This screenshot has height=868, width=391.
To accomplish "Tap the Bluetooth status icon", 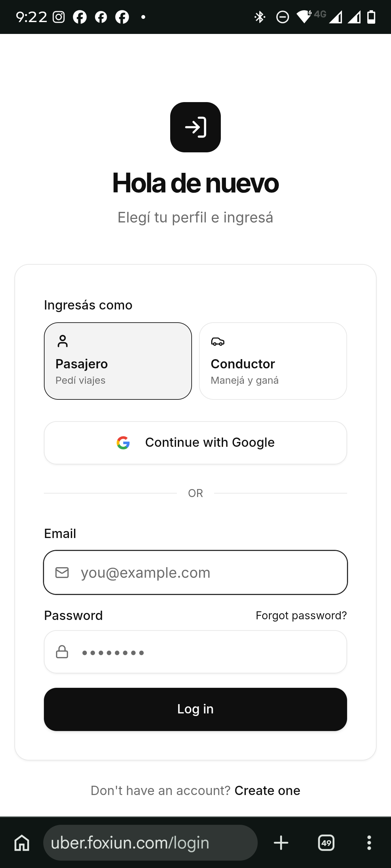I will (x=260, y=17).
